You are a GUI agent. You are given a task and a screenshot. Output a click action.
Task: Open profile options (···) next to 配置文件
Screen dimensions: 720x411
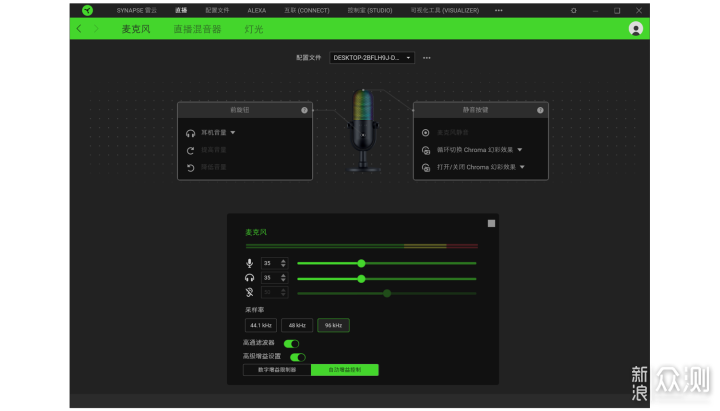(x=427, y=58)
